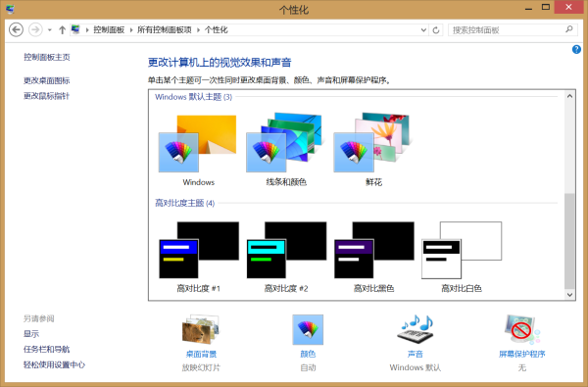Click the control panel icon in address bar
588x387 pixels.
point(76,29)
